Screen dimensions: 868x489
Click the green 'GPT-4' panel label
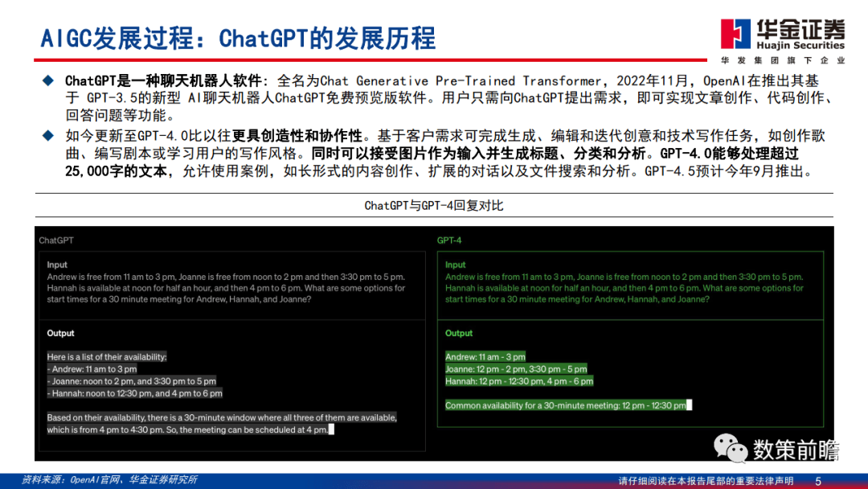[449, 240]
